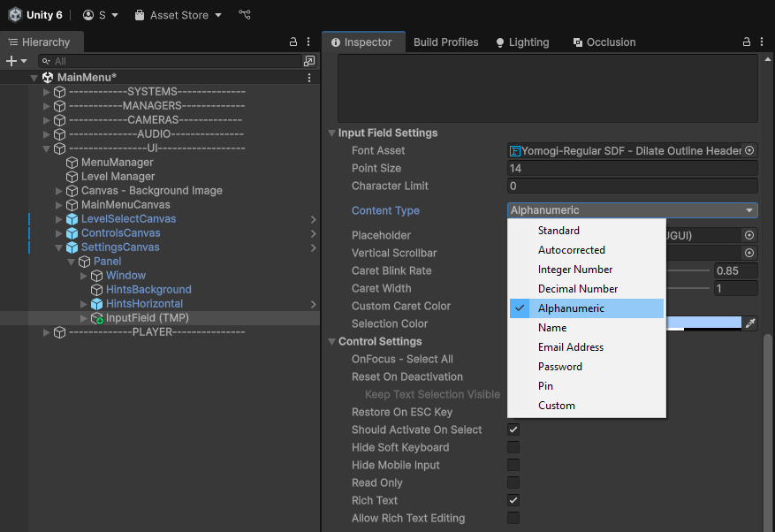Enable Hide Mobile Input checkbox
This screenshot has height=532, width=775.
pos(513,465)
